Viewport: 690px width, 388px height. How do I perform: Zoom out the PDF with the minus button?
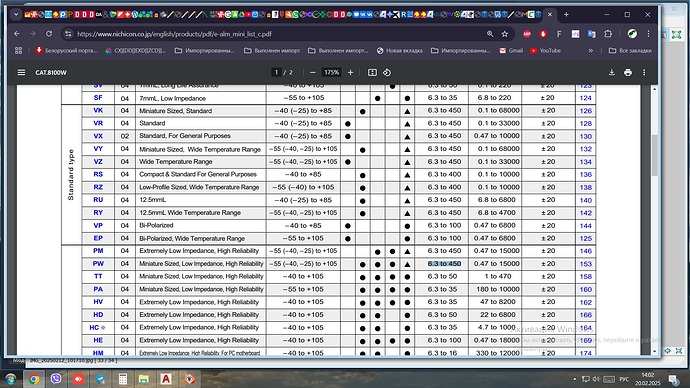312,73
